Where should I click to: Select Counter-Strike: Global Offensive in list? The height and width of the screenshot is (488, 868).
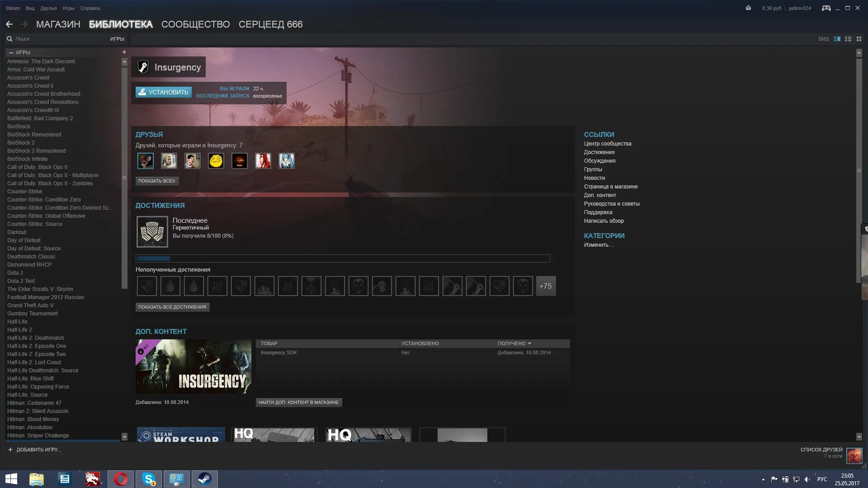click(46, 216)
